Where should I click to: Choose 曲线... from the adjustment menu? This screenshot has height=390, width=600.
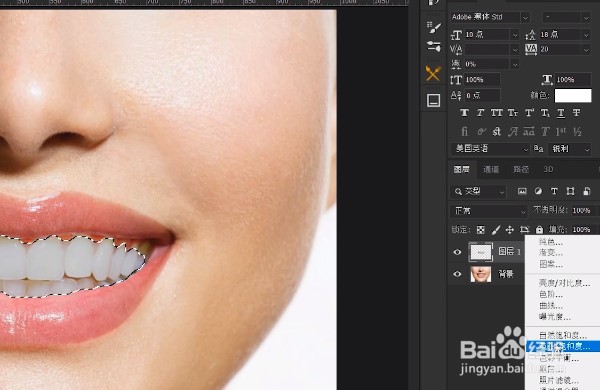pos(551,305)
